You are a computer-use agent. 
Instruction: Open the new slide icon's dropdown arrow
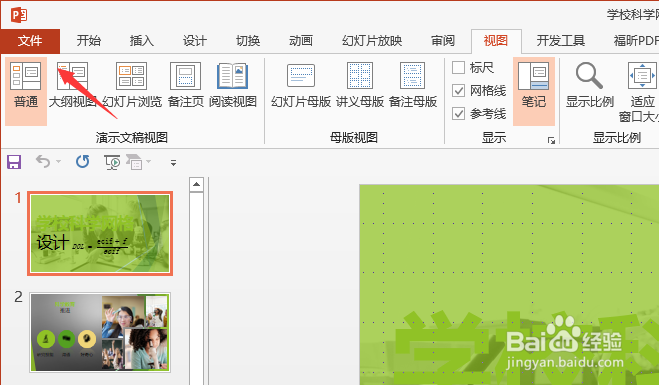click(148, 161)
